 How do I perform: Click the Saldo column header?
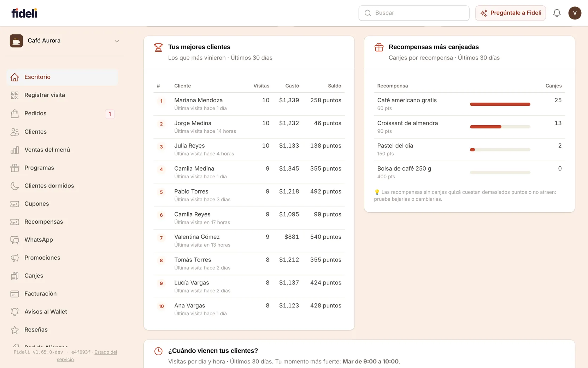tap(334, 86)
